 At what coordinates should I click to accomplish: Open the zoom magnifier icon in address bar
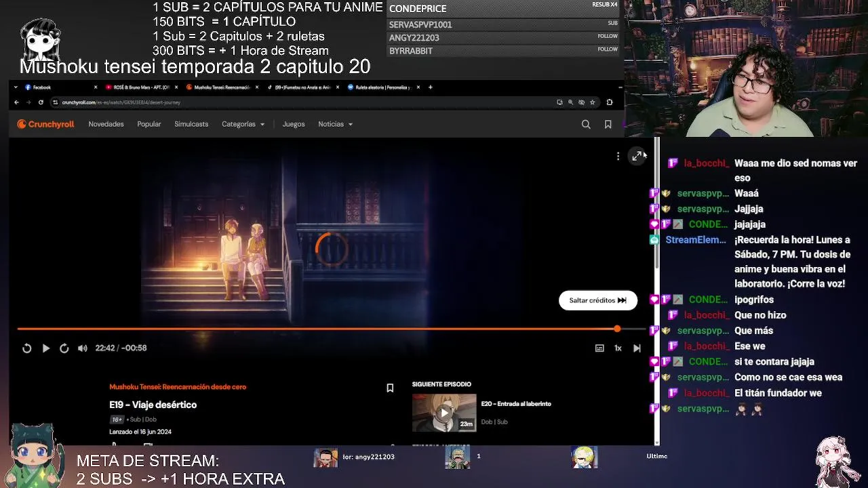570,102
